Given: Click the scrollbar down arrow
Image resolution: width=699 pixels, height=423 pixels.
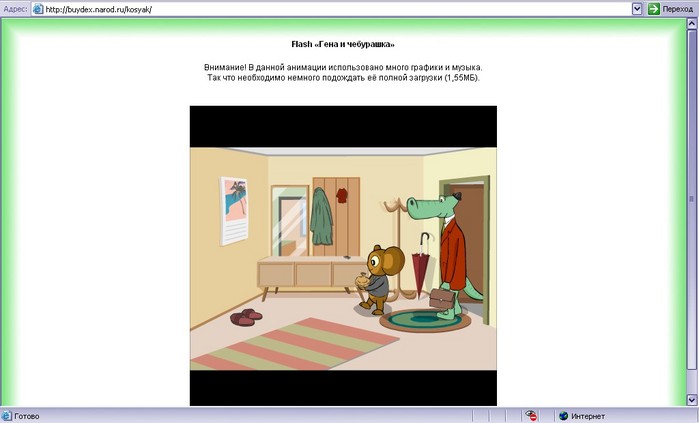Looking at the screenshot, I should pyautogui.click(x=691, y=400).
